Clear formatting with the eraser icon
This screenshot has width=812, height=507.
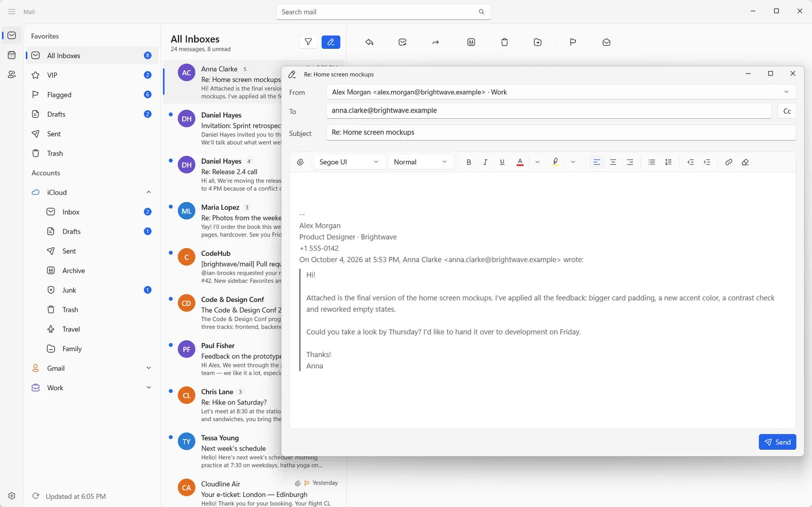745,162
